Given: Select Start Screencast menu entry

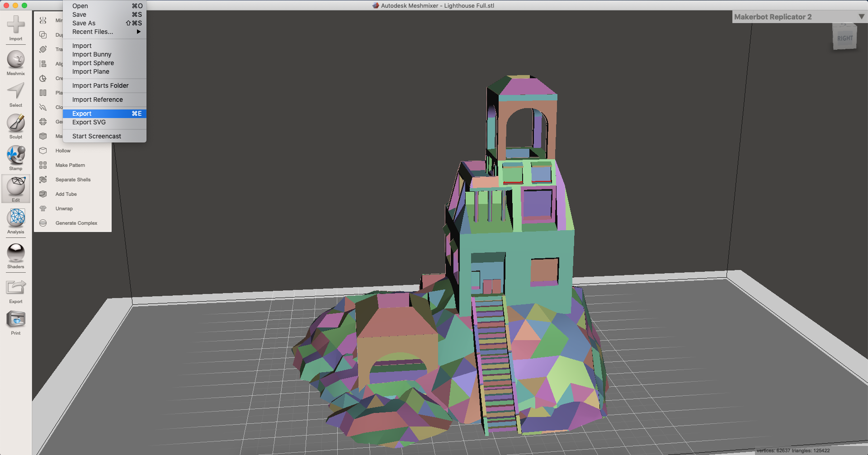Looking at the screenshot, I should [x=104, y=136].
